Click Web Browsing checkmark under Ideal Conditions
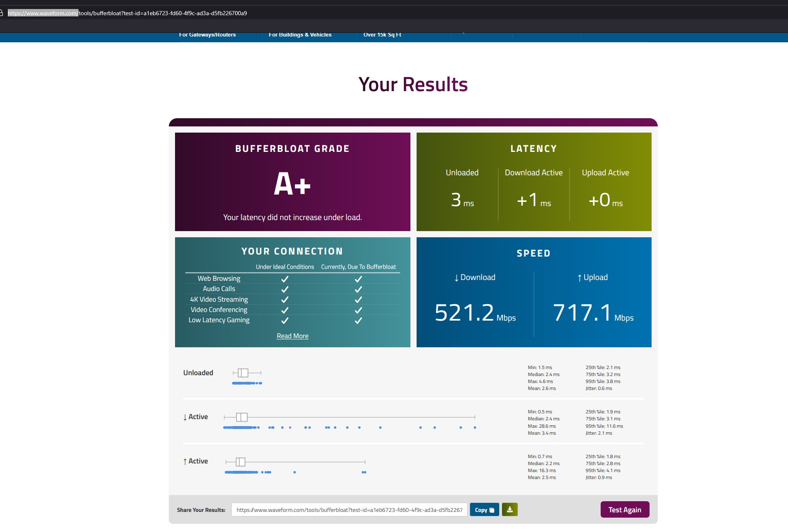 (x=285, y=279)
